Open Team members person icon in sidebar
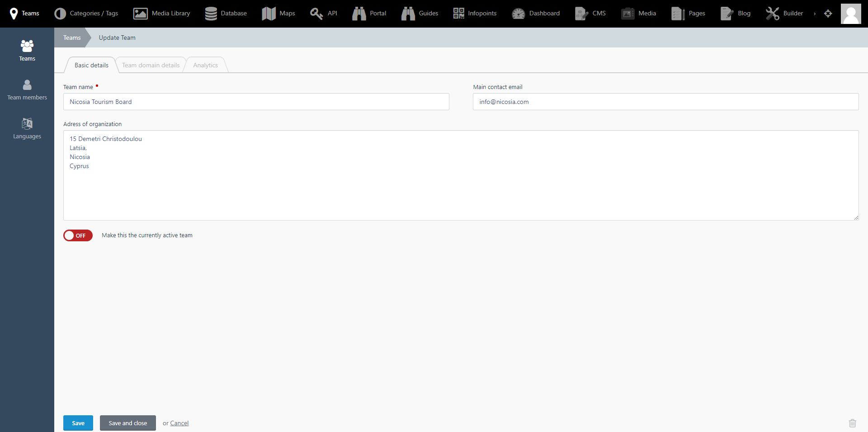Image resolution: width=868 pixels, height=432 pixels. click(x=27, y=85)
